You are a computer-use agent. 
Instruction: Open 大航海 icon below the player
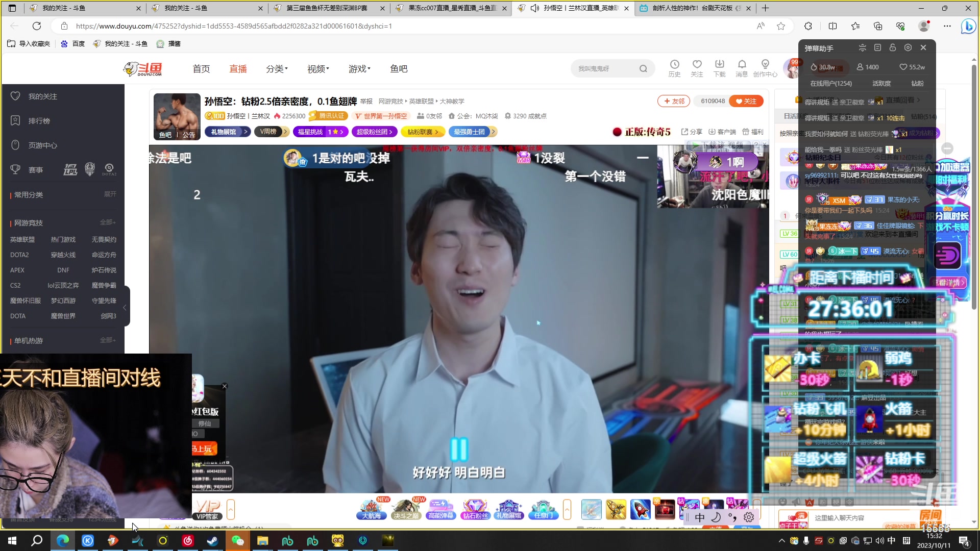pos(371,508)
